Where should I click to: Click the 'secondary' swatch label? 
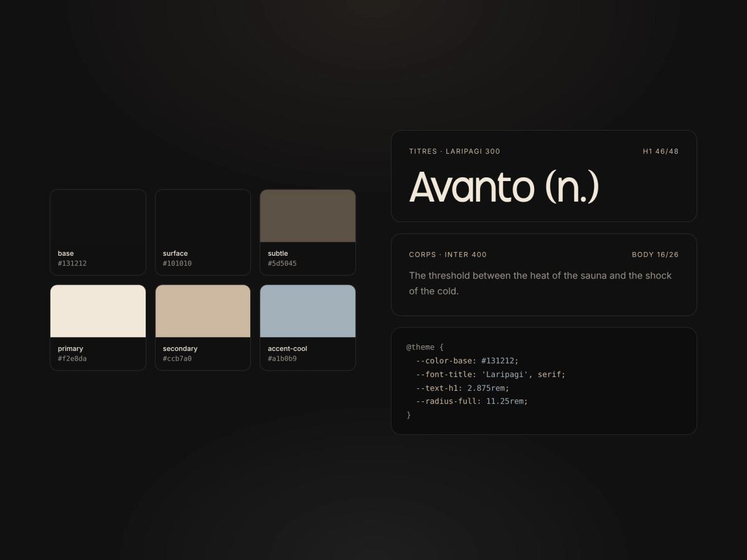[181, 348]
